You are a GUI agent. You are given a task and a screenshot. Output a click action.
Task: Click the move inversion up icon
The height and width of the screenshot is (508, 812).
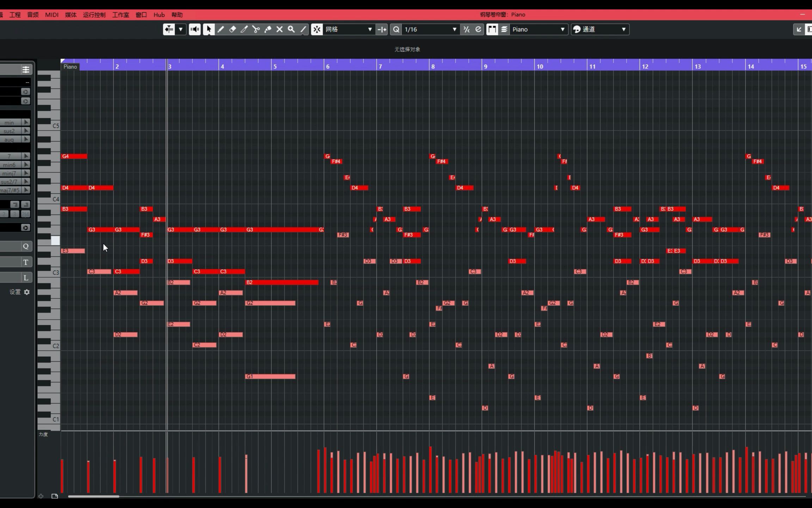14,204
